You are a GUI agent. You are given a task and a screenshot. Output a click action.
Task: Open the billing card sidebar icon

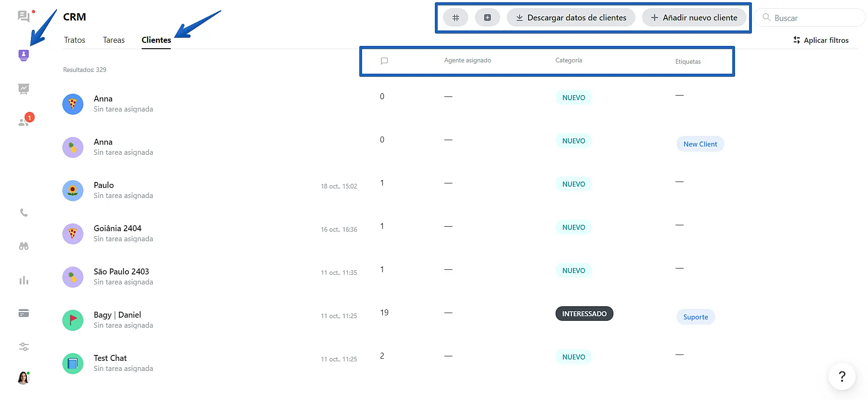pyautogui.click(x=24, y=313)
